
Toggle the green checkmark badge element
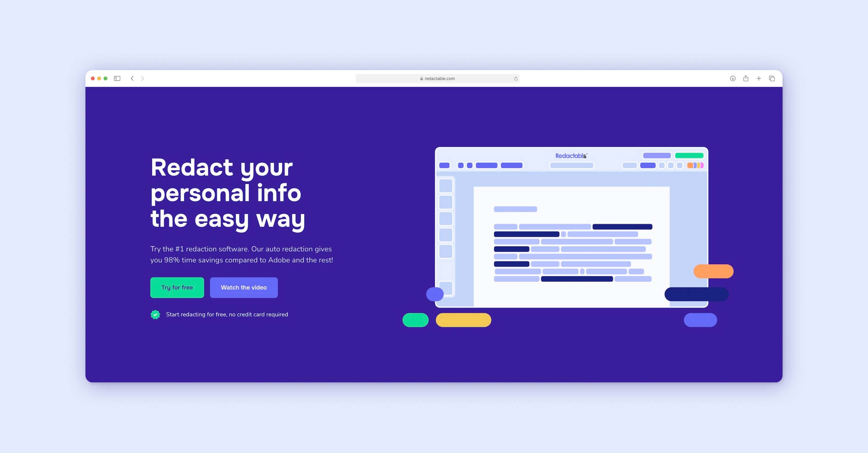pos(156,314)
